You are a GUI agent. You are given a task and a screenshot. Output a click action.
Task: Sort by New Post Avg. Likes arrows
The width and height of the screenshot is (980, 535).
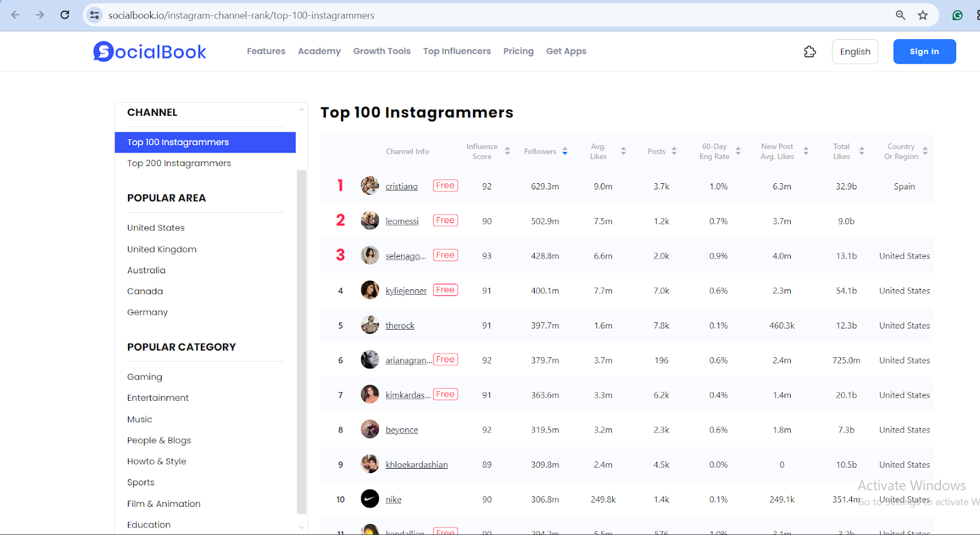[806, 151]
